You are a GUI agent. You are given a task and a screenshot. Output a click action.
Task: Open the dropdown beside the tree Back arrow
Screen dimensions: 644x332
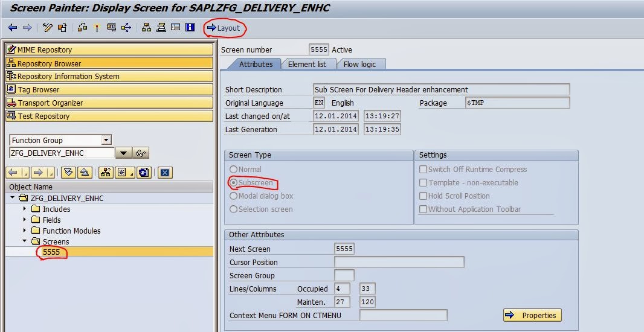point(25,173)
